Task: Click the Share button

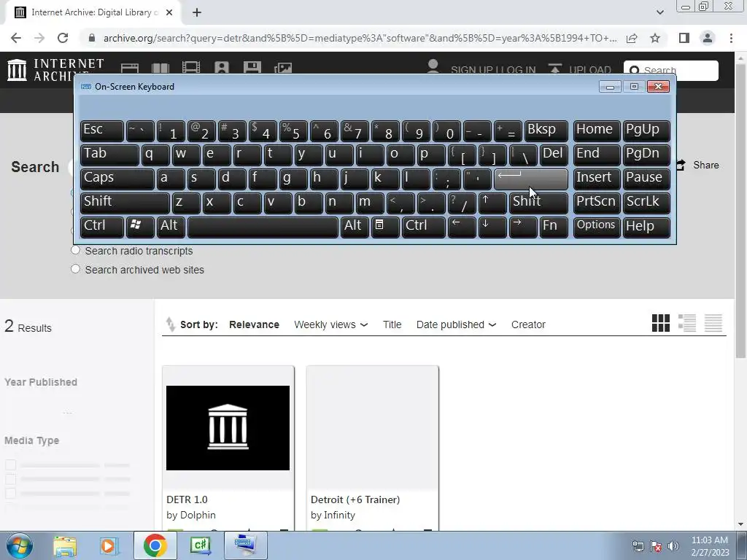Action: point(697,166)
